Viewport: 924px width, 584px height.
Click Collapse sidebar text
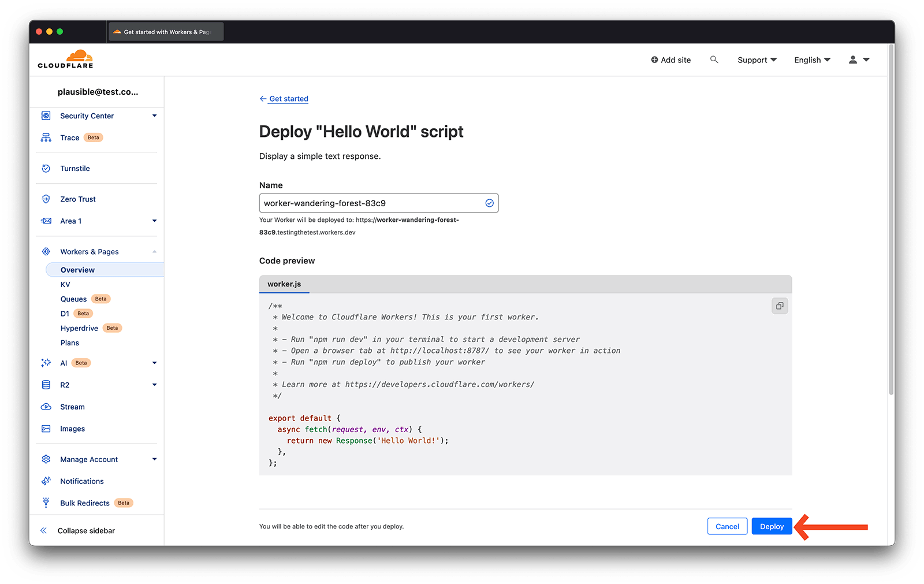[x=86, y=530]
